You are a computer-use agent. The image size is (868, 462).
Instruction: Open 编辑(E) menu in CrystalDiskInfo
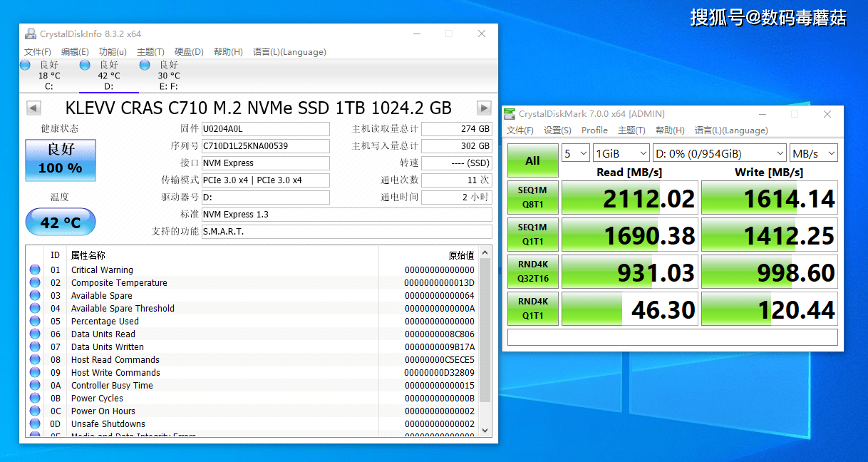(75, 52)
